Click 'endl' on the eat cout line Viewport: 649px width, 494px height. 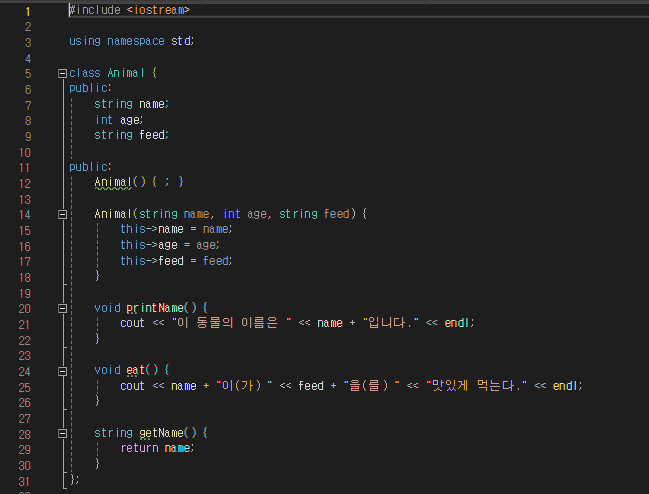point(565,386)
